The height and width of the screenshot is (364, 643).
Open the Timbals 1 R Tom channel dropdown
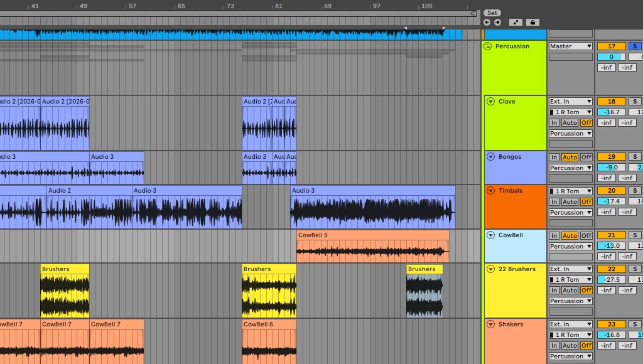tap(570, 191)
